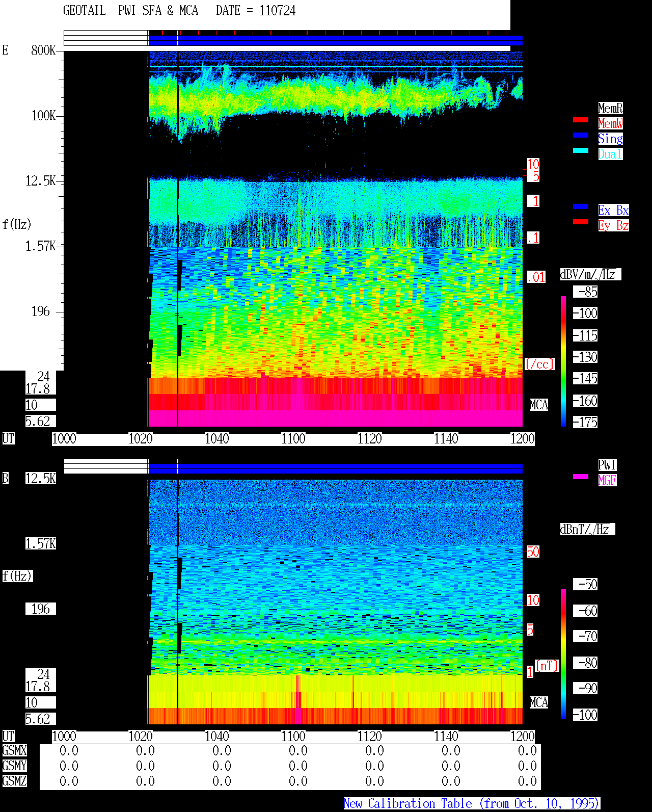The width and height of the screenshot is (652, 812).
Task: Click the red Ey Bz legend swatch
Action: pos(581,222)
